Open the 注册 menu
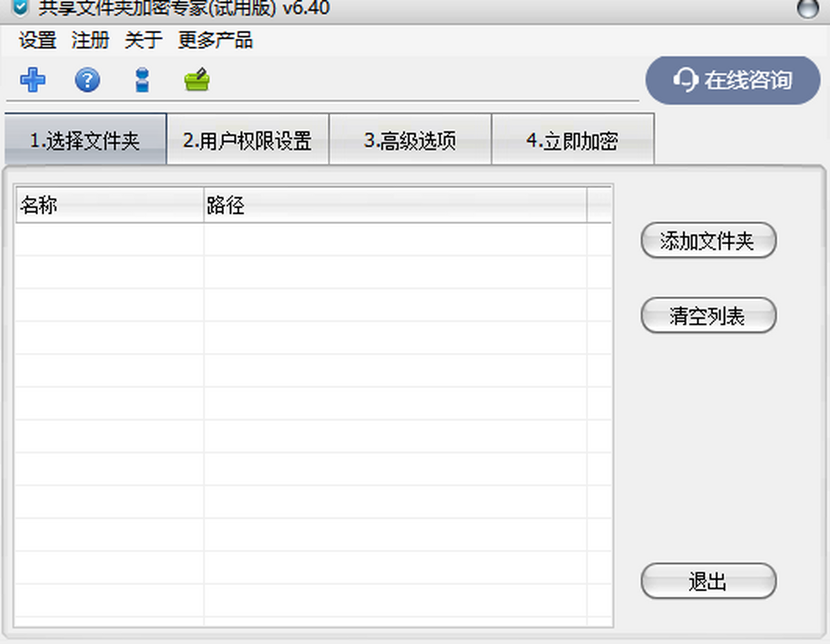This screenshot has height=644, width=830. tap(90, 41)
